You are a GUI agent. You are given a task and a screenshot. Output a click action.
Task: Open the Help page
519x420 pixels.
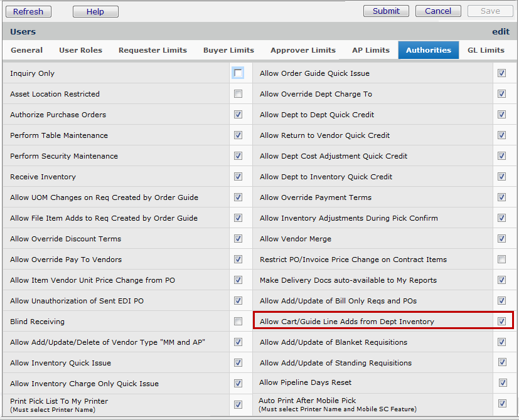[x=95, y=11]
